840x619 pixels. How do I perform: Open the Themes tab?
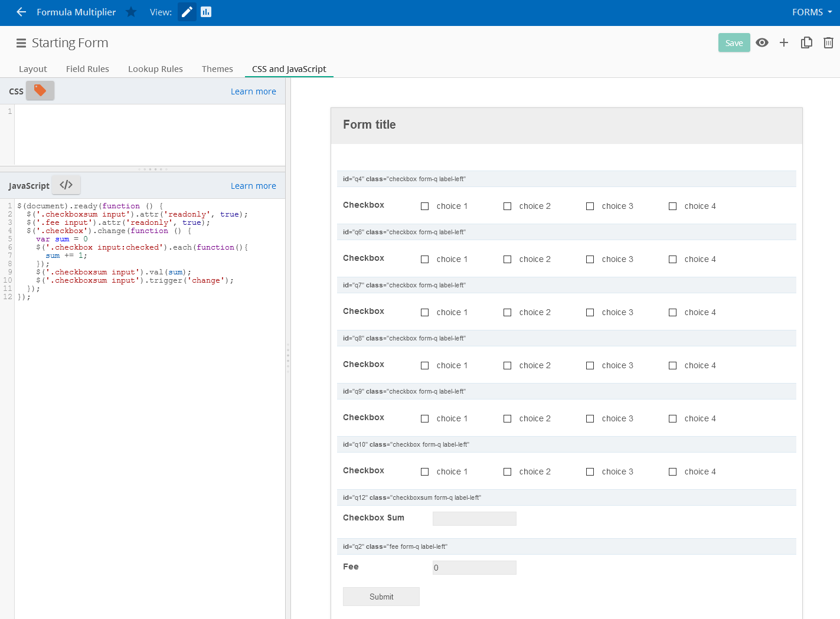[217, 69]
